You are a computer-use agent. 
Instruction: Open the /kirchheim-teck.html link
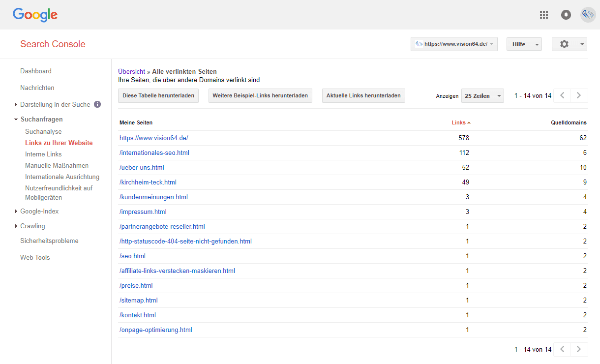tap(148, 182)
